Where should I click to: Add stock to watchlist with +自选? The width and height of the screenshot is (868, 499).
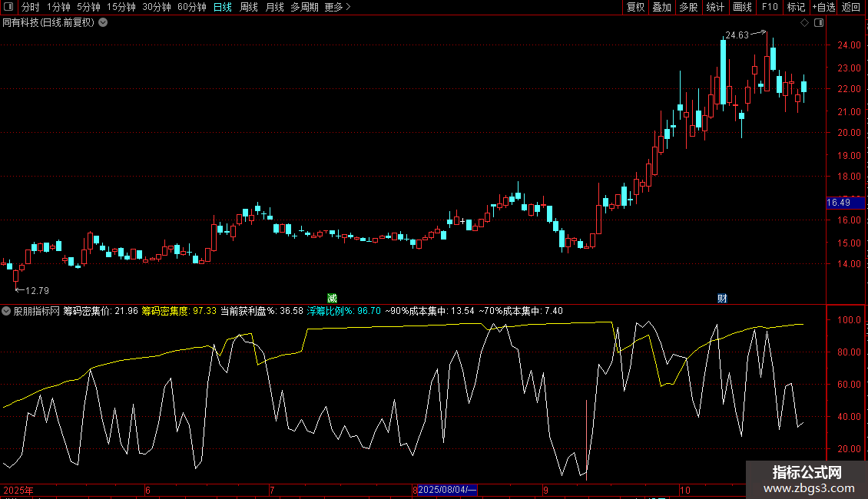click(x=823, y=7)
